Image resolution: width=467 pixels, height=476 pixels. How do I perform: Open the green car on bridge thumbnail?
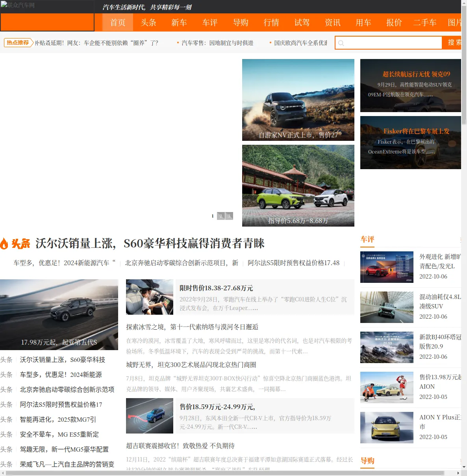[x=387, y=307]
